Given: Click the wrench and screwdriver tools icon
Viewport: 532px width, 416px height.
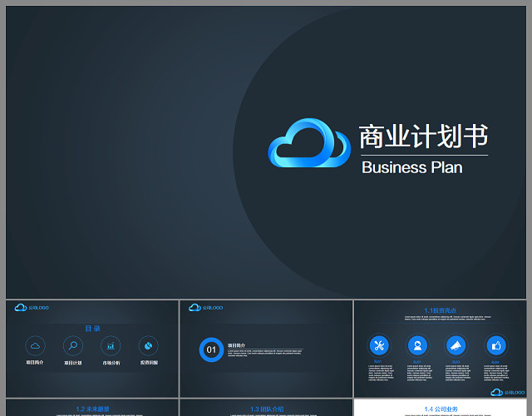Looking at the screenshot, I should pos(379,345).
